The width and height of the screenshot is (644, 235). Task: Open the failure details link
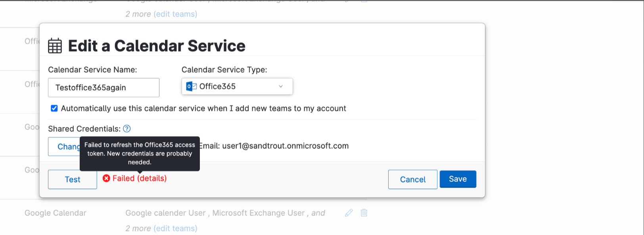tap(152, 179)
